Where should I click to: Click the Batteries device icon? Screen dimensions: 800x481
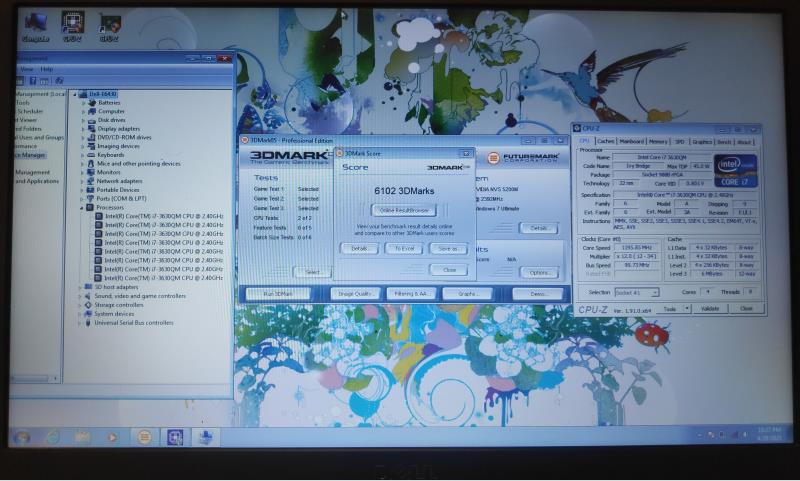coord(92,103)
